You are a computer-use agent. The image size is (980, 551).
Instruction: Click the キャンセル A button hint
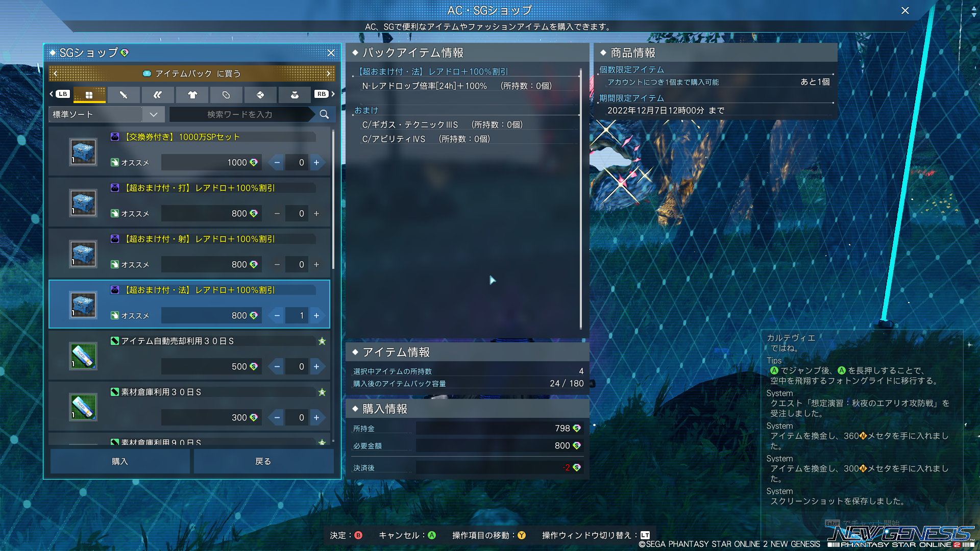tap(407, 535)
